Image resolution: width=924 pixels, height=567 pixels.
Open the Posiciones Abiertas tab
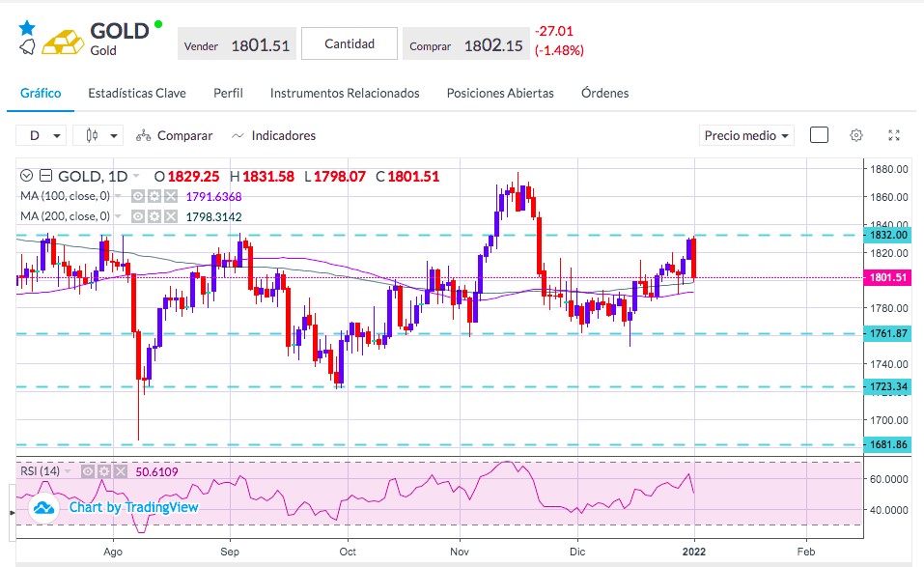500,93
